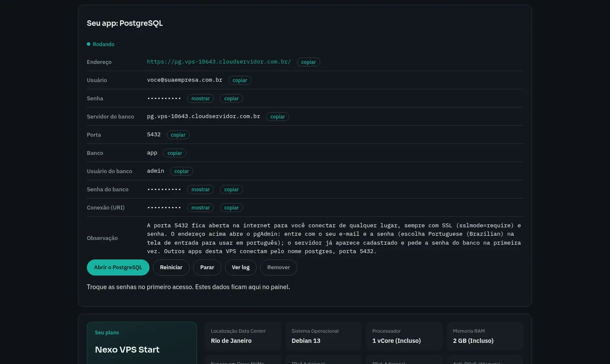Select the Rio de Janeiro data center card
The height and width of the screenshot is (364, 610).
[243, 336]
